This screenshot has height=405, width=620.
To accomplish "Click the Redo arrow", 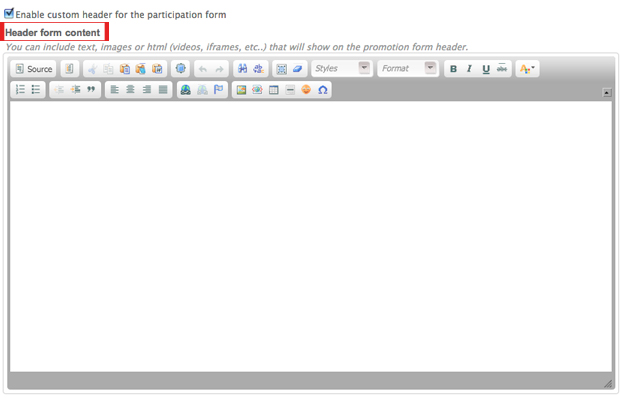I will tap(219, 69).
